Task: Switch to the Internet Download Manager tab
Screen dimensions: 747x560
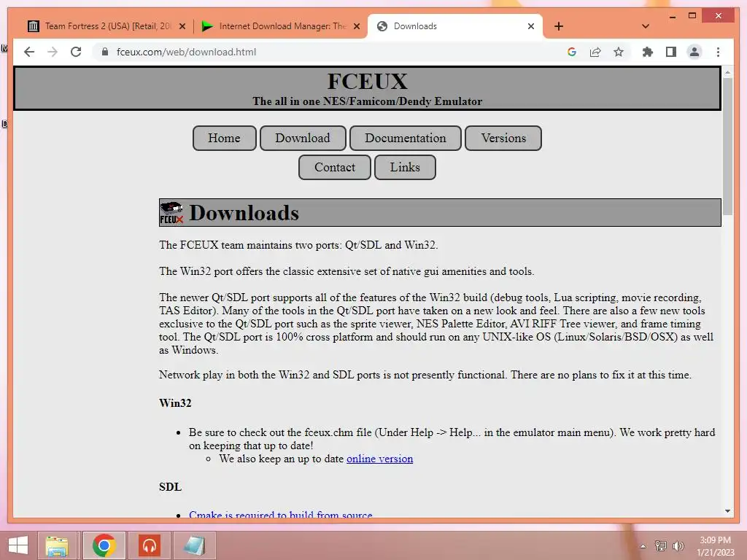Action: click(281, 26)
